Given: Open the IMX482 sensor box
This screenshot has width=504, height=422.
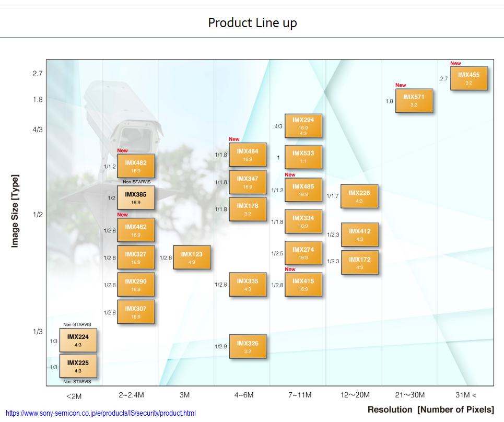Looking at the screenshot, I should 136,166.
